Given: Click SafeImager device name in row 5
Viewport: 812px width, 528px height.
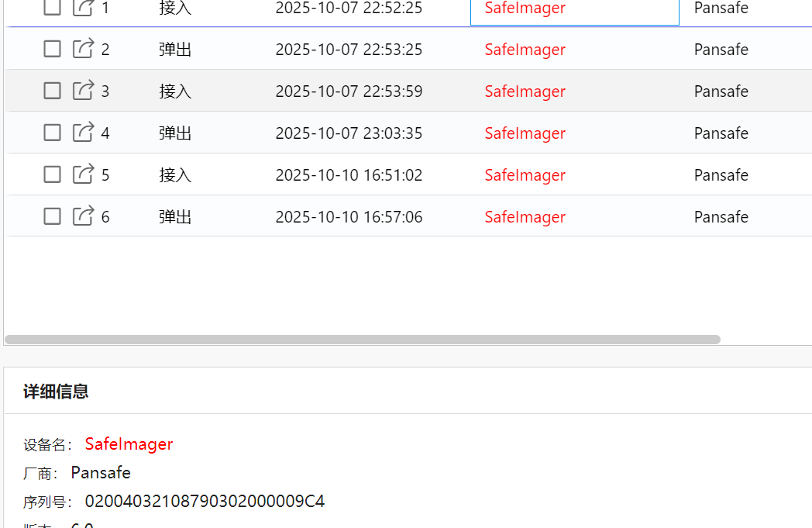Looking at the screenshot, I should (525, 176).
